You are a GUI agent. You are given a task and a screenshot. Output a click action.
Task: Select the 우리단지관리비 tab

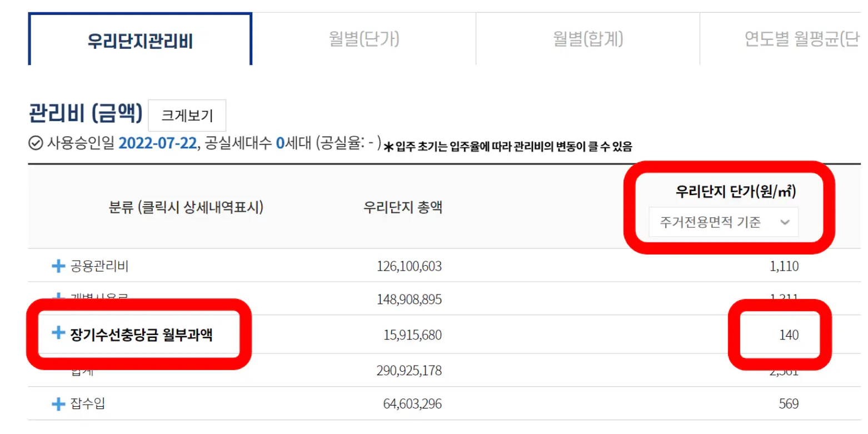[x=139, y=37]
